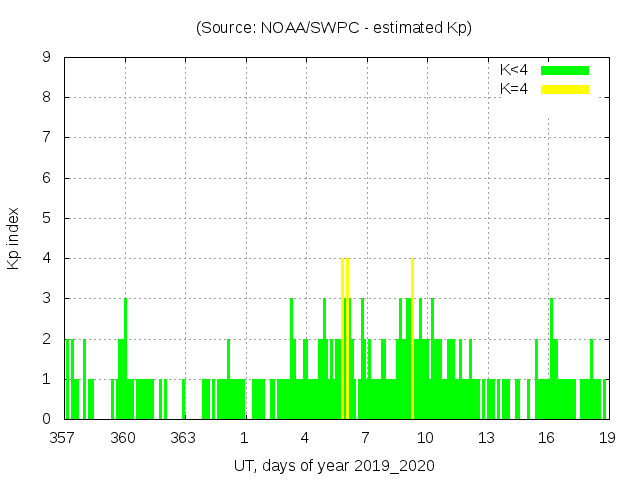The height and width of the screenshot is (480, 640).
Task: Click the y-axis tick label 4
Action: [x=47, y=259]
